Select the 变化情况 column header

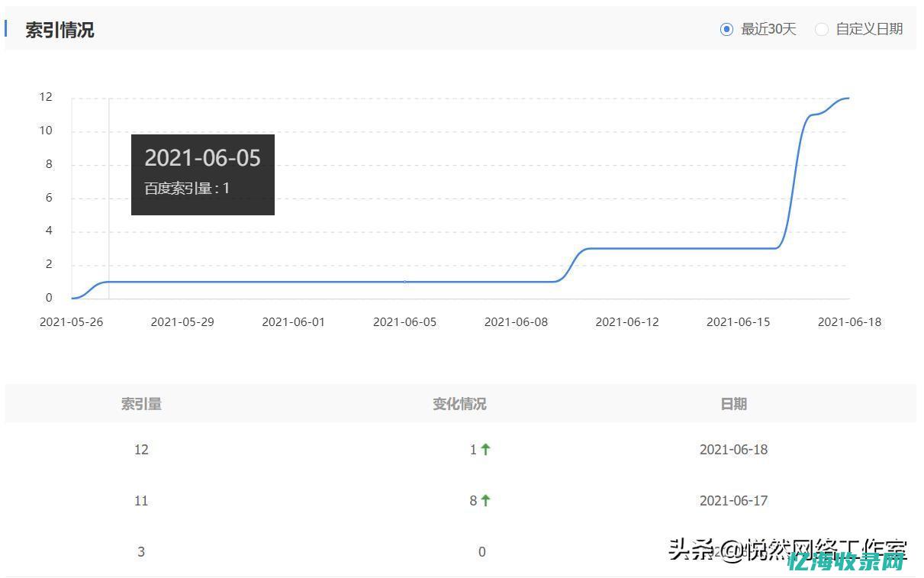coord(459,404)
